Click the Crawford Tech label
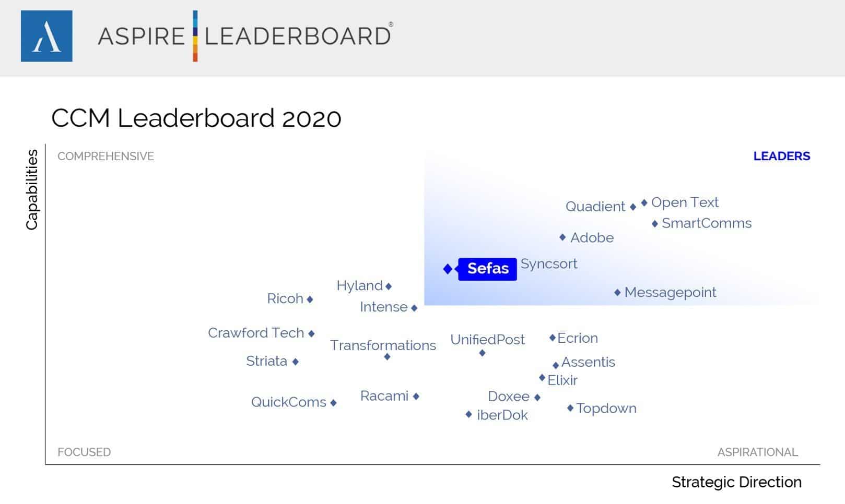 256,333
